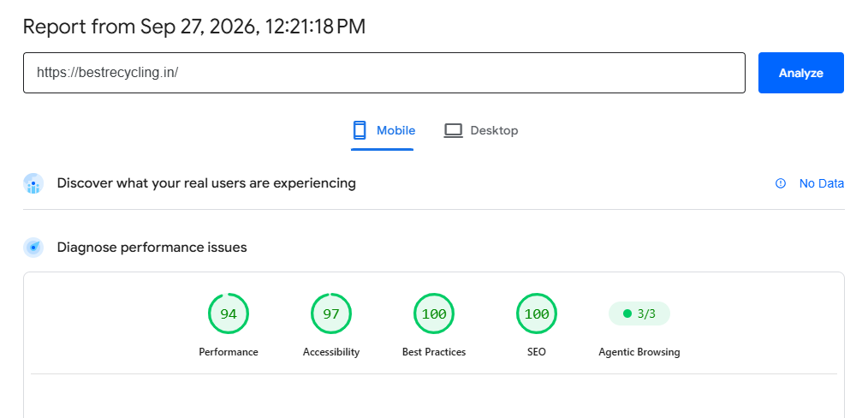Click the real users experience icon
The image size is (868, 418).
point(33,183)
